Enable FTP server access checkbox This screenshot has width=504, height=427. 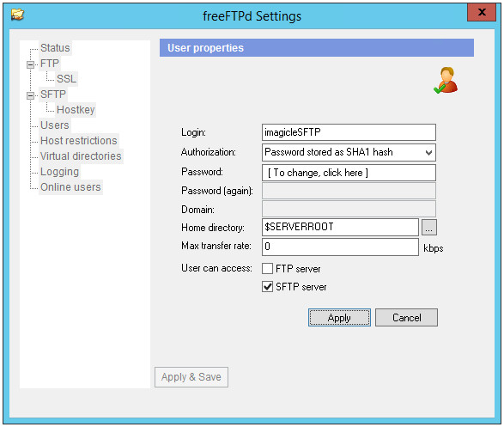point(267,268)
